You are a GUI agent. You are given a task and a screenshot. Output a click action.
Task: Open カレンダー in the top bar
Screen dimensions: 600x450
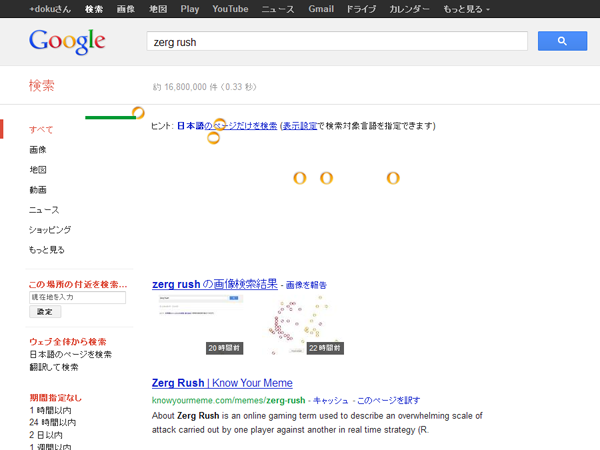409,9
